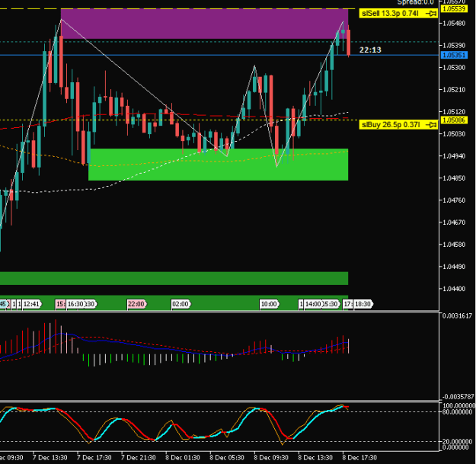476x464 pixels.
Task: Click the 0.0031617 MACD scale value
Action: point(458,316)
